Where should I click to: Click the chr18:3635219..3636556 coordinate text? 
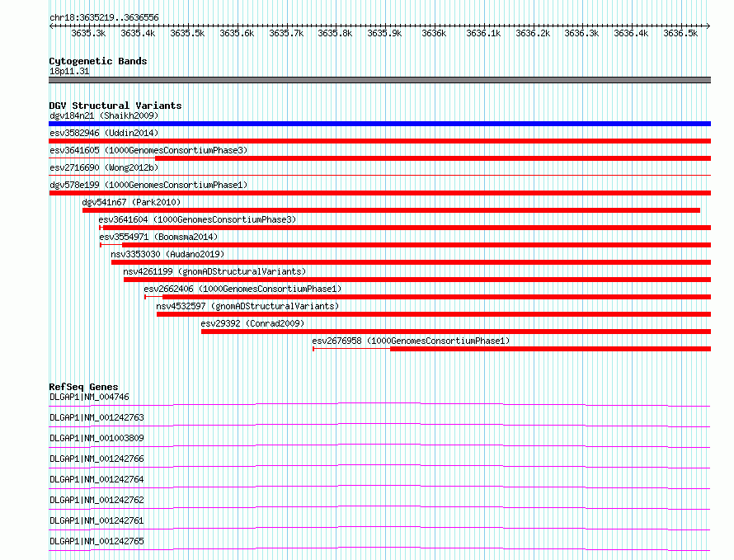click(x=104, y=18)
